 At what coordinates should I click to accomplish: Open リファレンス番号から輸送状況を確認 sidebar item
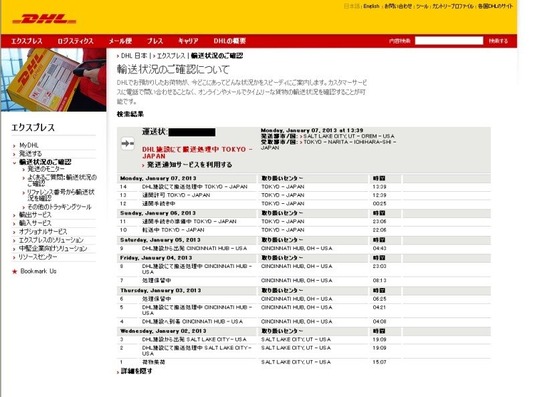tap(61, 195)
